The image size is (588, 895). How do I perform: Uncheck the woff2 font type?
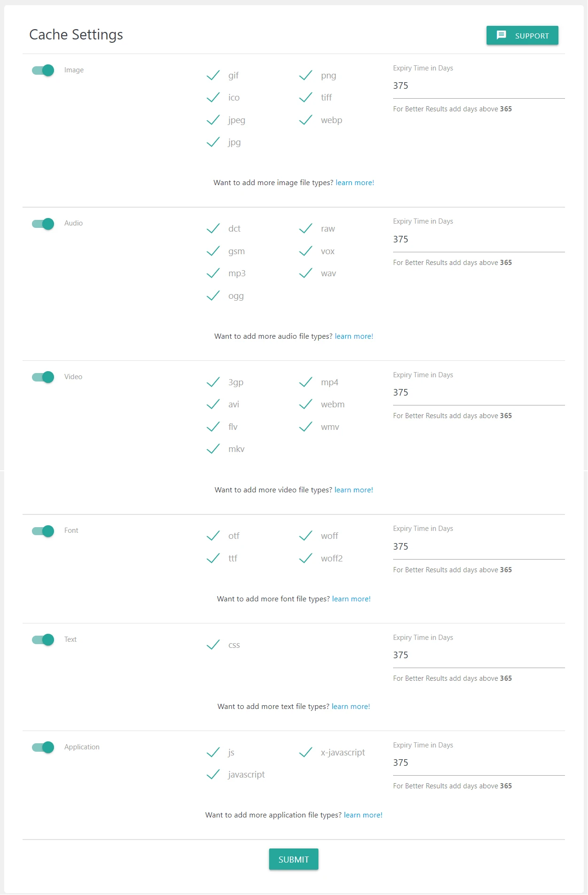(x=306, y=559)
